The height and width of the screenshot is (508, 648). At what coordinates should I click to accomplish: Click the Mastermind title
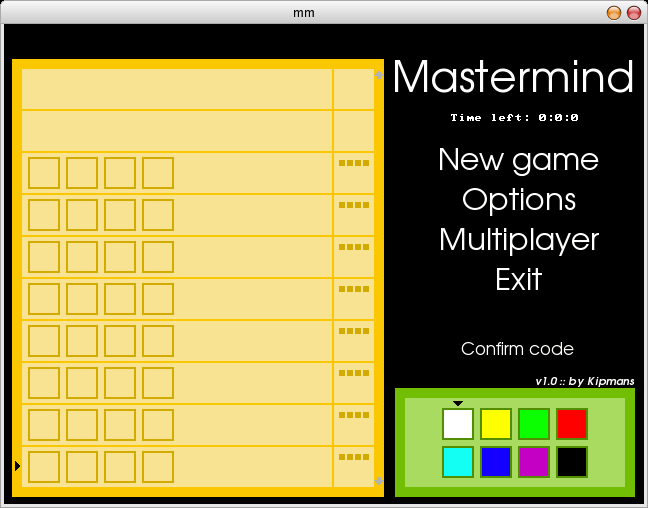point(513,77)
